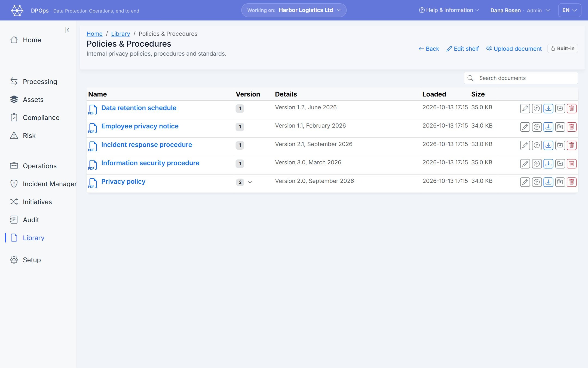Click the Size column header

478,94
